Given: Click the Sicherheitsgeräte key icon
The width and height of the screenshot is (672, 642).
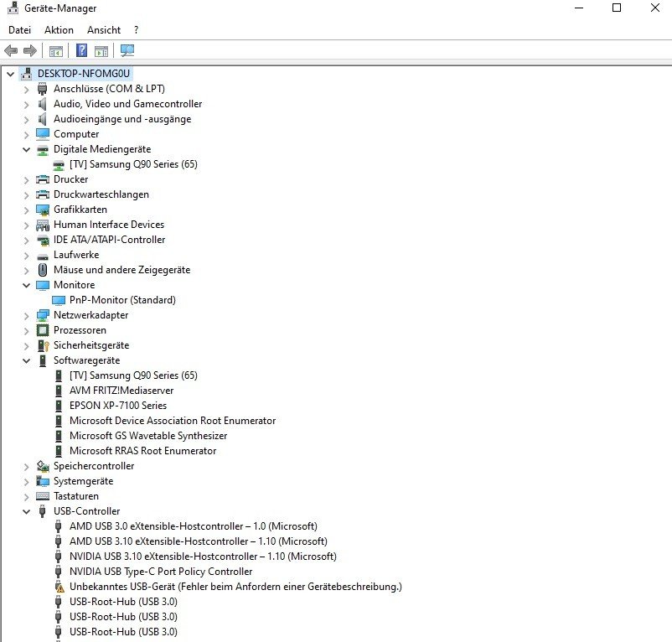Looking at the screenshot, I should click(44, 345).
